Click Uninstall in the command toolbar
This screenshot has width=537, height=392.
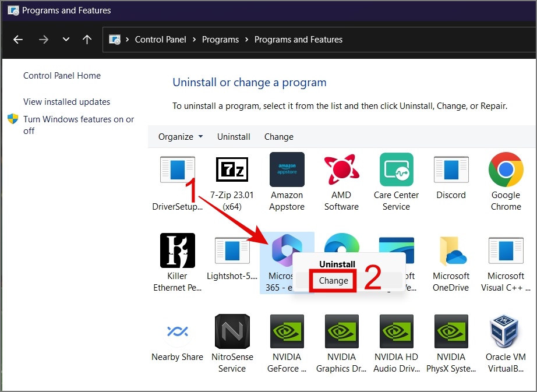tap(234, 137)
